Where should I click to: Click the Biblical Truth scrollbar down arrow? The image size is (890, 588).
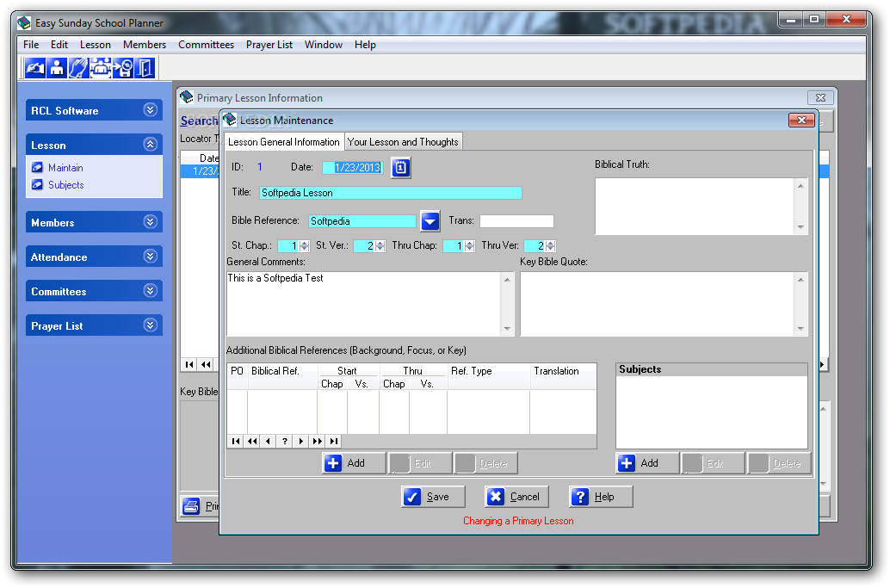click(800, 227)
